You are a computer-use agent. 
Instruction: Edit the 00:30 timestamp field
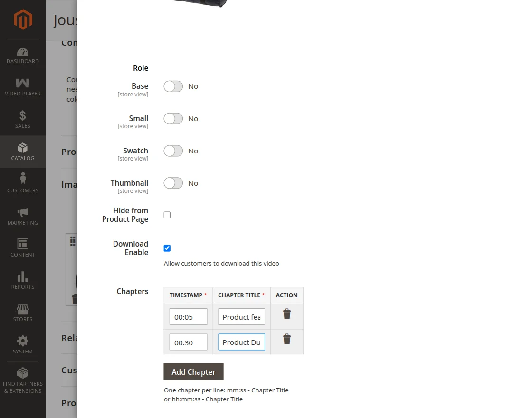(188, 342)
